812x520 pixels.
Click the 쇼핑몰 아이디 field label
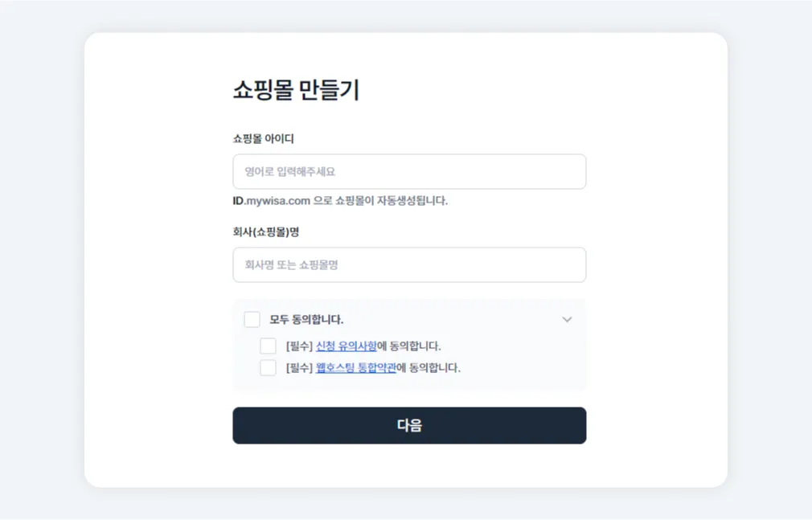click(263, 139)
